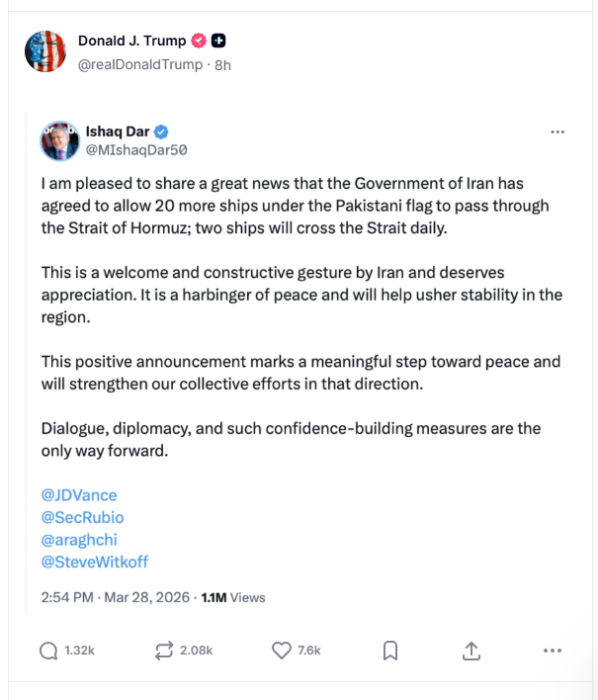The width and height of the screenshot is (598, 700).
Task: Click Ishaq Dar's profile picture
Action: (x=59, y=141)
